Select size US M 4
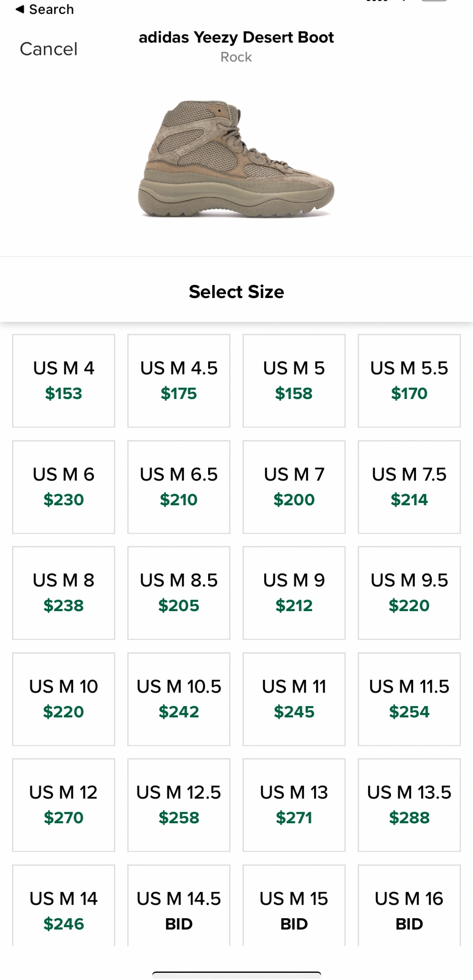Screen dimensions: 473x980 (x=63, y=381)
